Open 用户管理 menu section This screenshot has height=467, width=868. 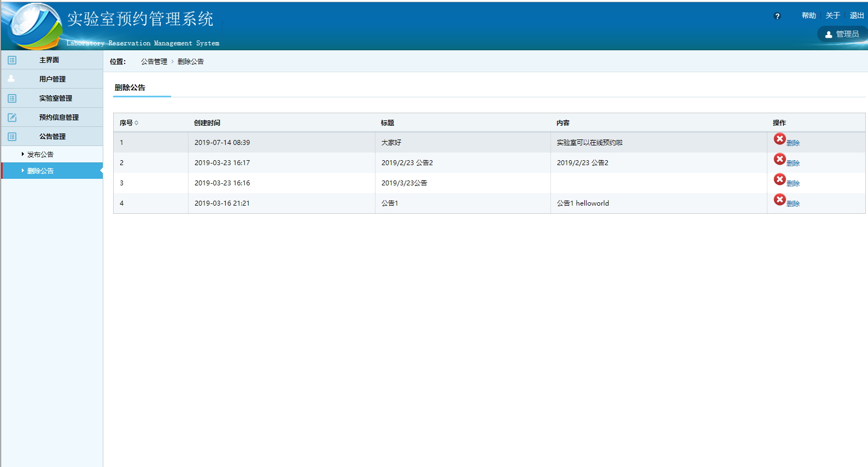click(x=52, y=79)
